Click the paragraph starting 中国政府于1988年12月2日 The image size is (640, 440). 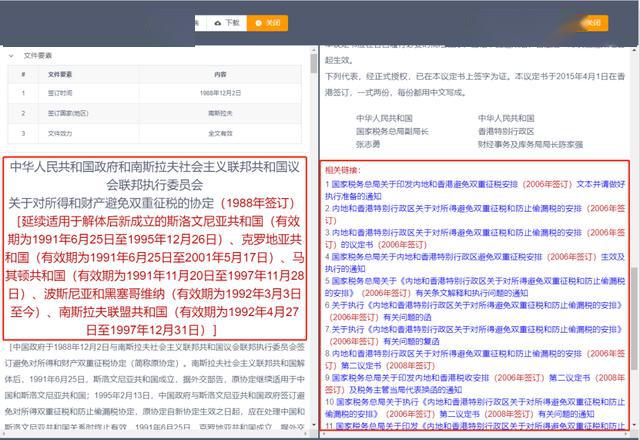click(x=155, y=387)
